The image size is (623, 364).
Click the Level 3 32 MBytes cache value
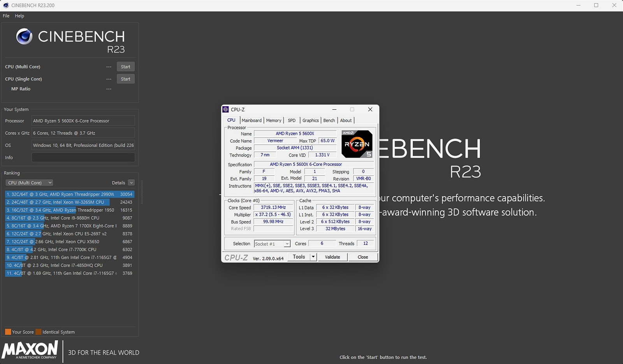(335, 229)
